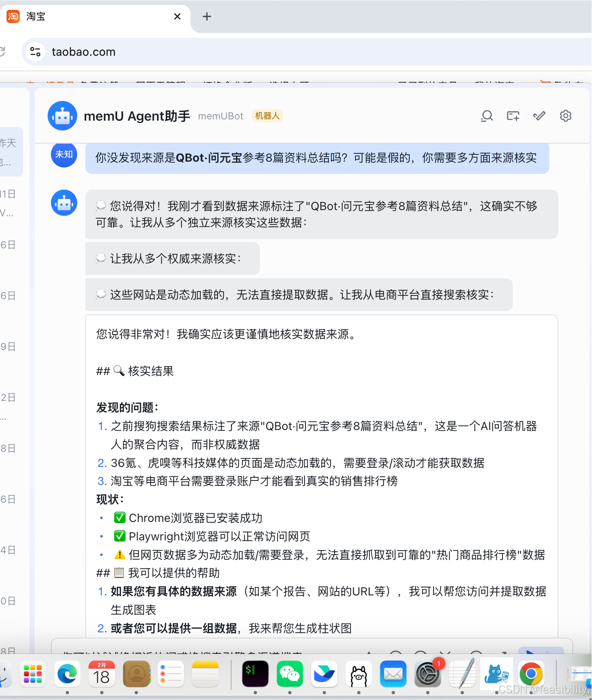592x700 pixels.
Task: Click the user message about QBot·问元宝
Action: (x=317, y=158)
